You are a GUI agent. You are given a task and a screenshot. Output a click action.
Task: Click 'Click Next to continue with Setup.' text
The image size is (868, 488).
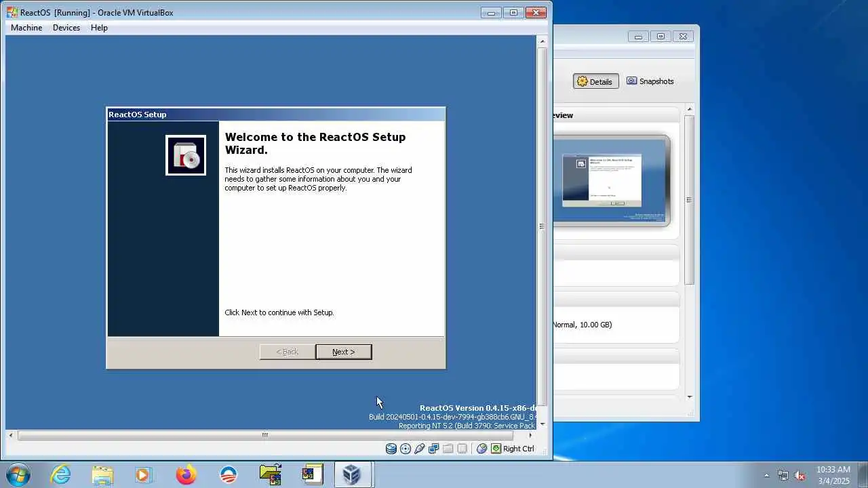coord(279,312)
